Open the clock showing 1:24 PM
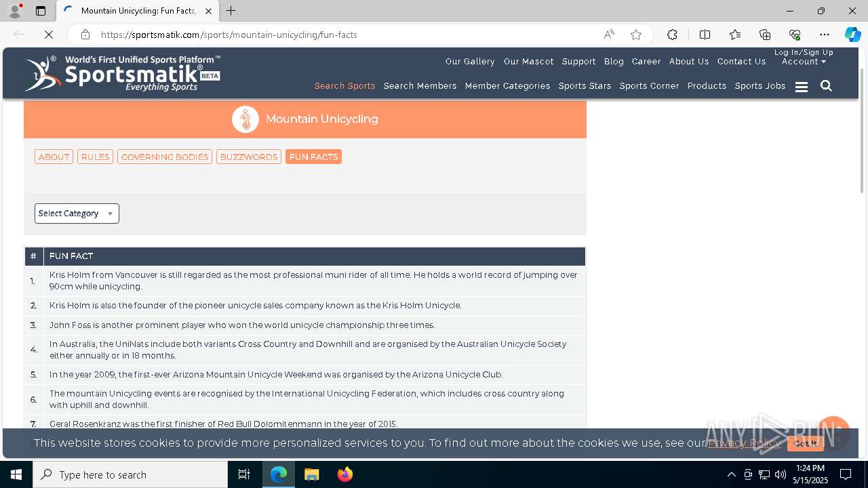This screenshot has height=488, width=868. [810, 474]
